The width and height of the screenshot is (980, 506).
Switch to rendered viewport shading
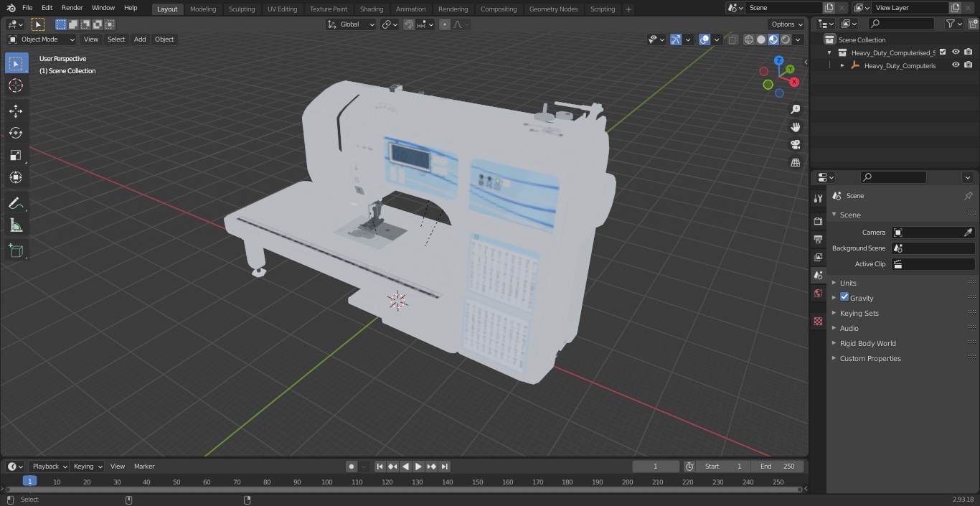tap(786, 39)
